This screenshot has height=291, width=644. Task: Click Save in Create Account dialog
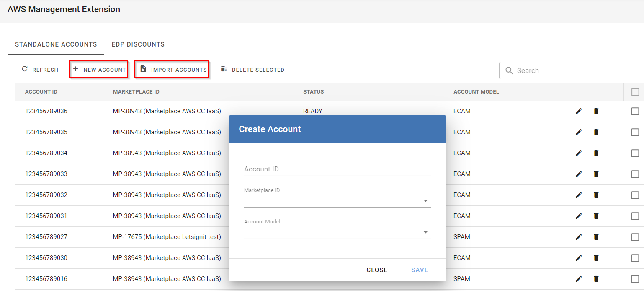(420, 270)
